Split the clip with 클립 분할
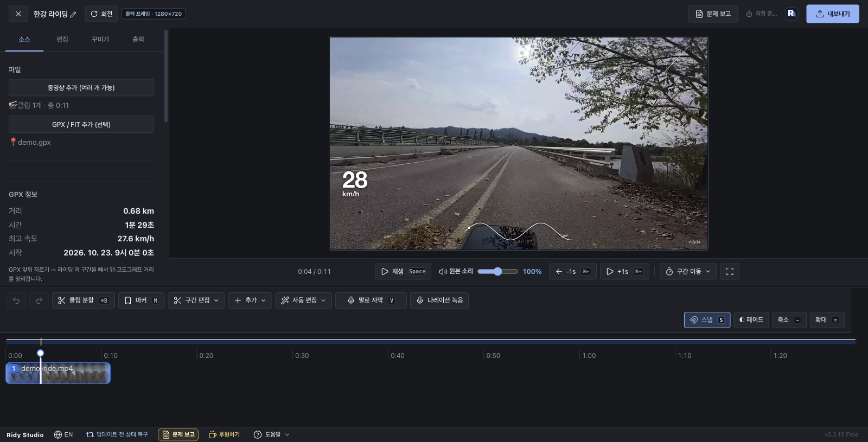Viewport: 868px width, 442px height. tap(84, 300)
